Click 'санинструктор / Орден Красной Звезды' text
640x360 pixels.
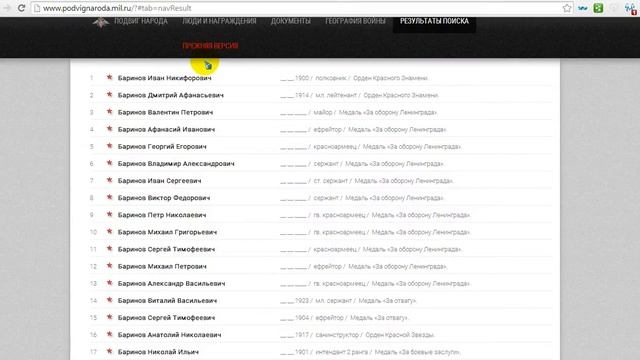click(375, 335)
